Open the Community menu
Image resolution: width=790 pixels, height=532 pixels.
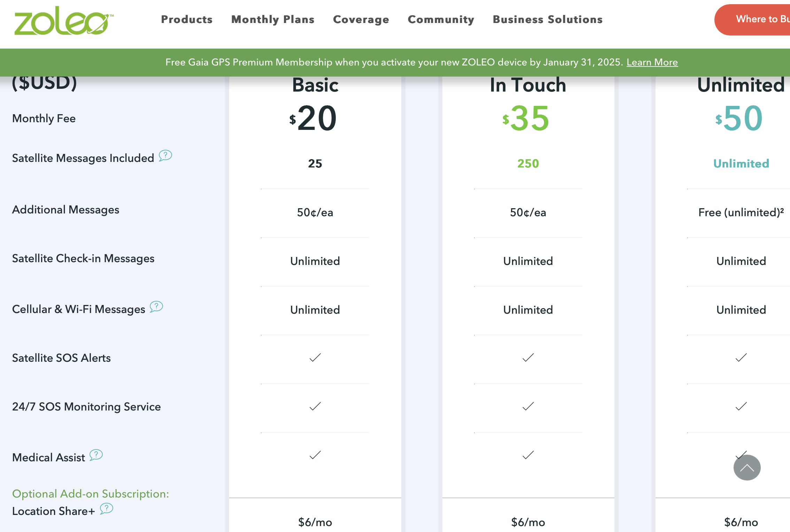(x=441, y=19)
